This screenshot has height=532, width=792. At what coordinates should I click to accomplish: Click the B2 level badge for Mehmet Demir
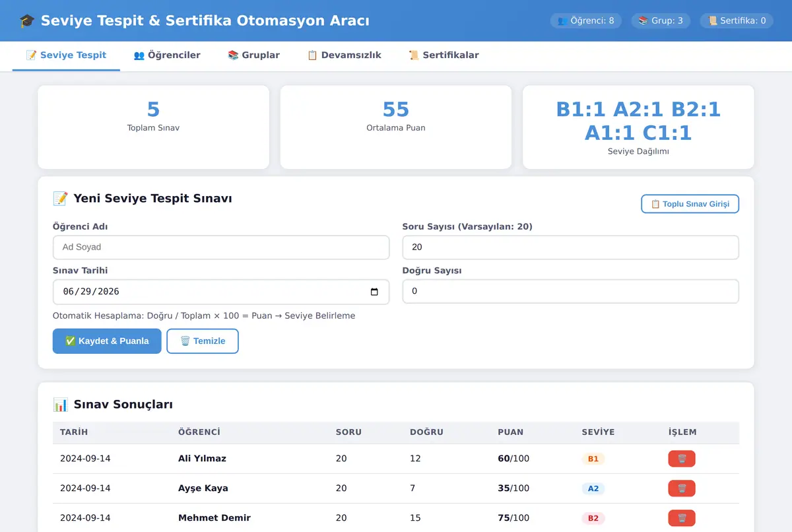593,518
